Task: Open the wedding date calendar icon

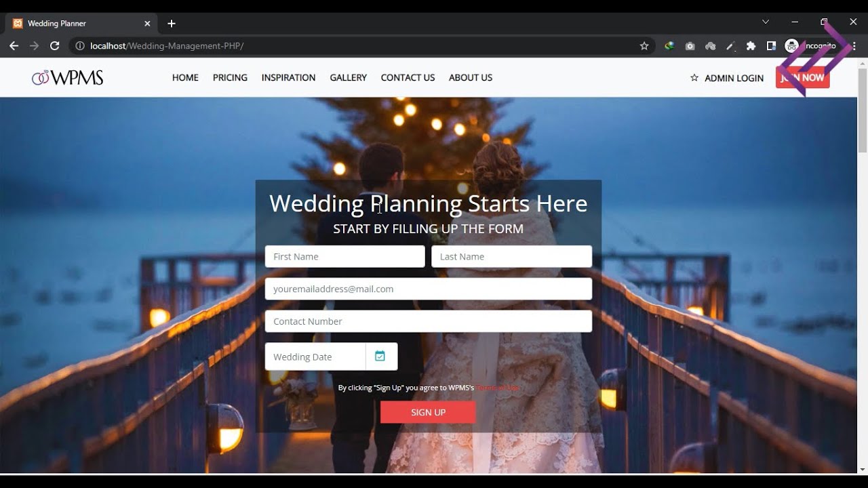Action: tap(380, 357)
